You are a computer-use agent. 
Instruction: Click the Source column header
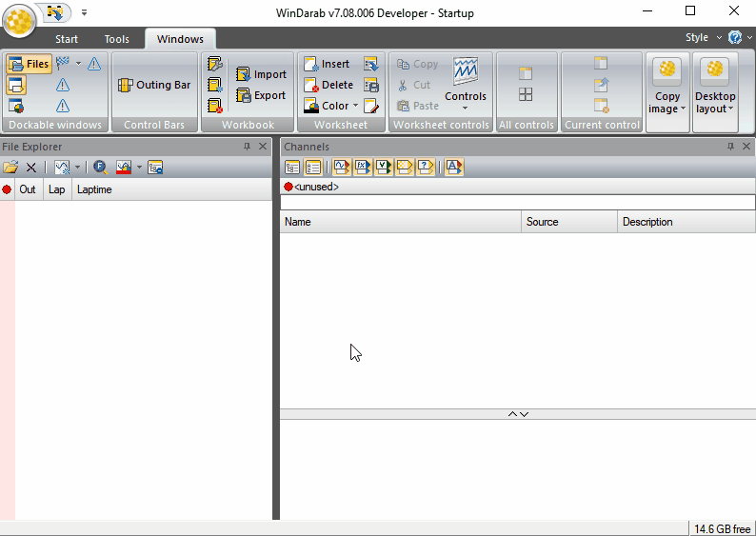tap(569, 222)
